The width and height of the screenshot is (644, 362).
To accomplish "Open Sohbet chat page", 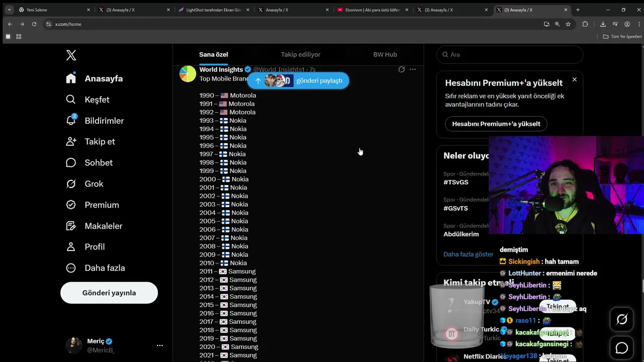I will click(x=89, y=162).
